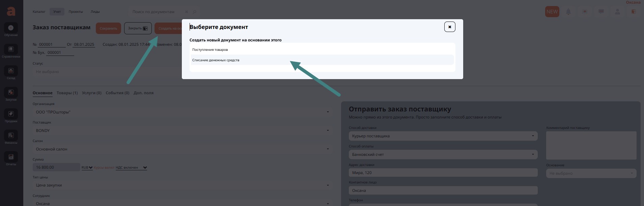Open the Обучение sidebar section

click(11, 30)
